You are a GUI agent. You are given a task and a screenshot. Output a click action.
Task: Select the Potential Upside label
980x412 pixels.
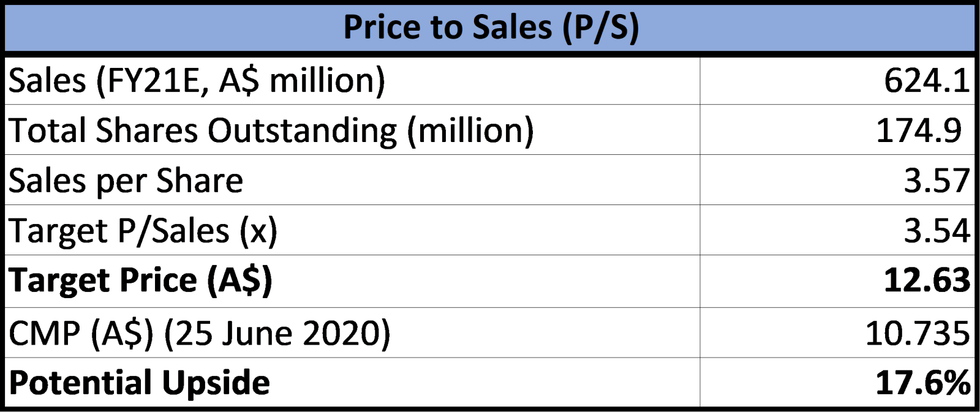(139, 383)
